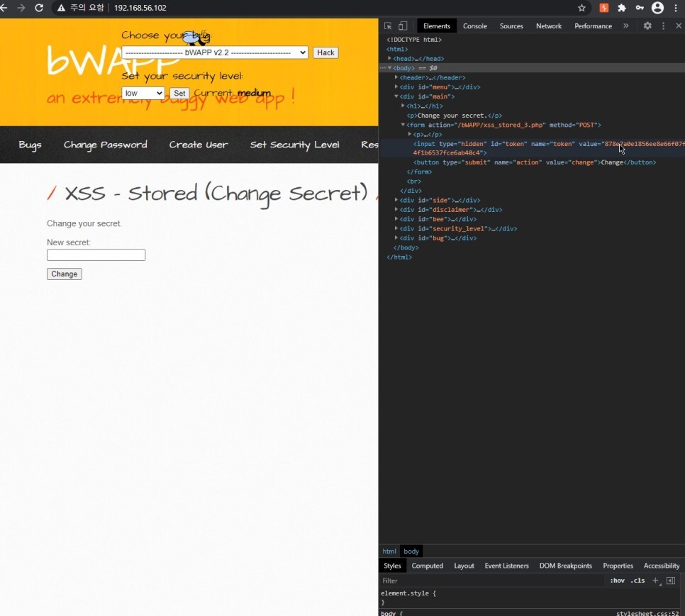The image size is (685, 616).
Task: Open the stylesheet.css:52 source link
Action: pyautogui.click(x=647, y=613)
